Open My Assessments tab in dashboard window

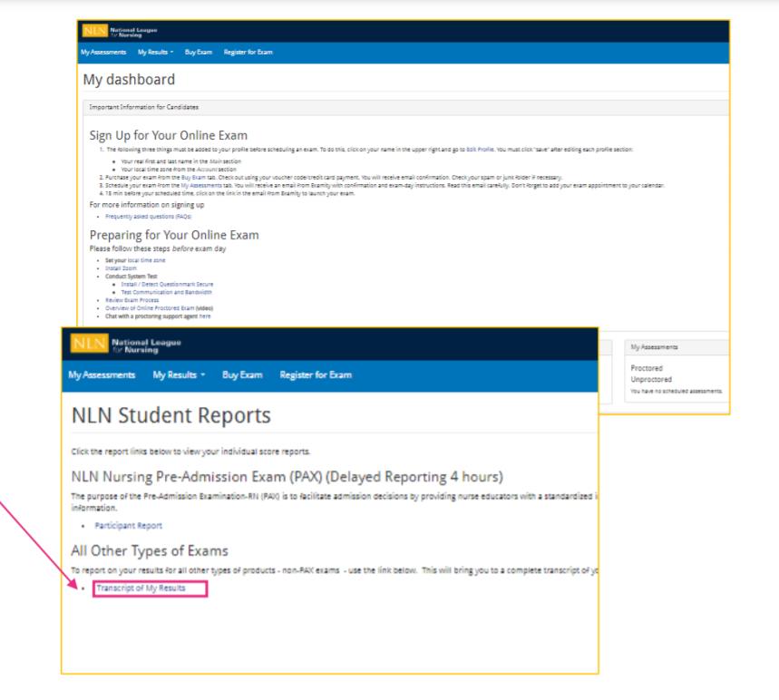click(x=103, y=53)
